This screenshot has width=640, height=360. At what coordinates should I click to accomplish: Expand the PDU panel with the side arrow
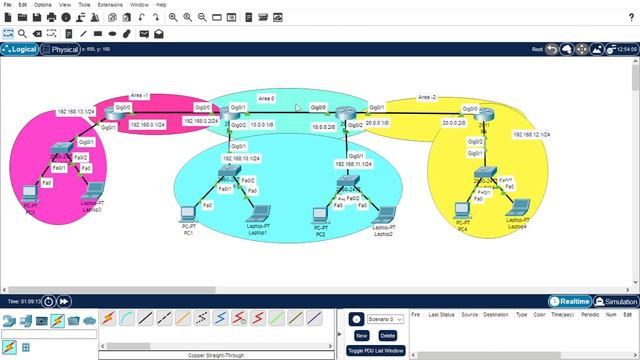coord(339,334)
